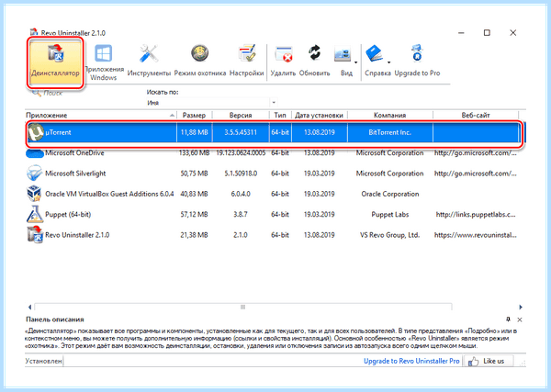
Task: Sort by Компания column header
Action: [389, 115]
